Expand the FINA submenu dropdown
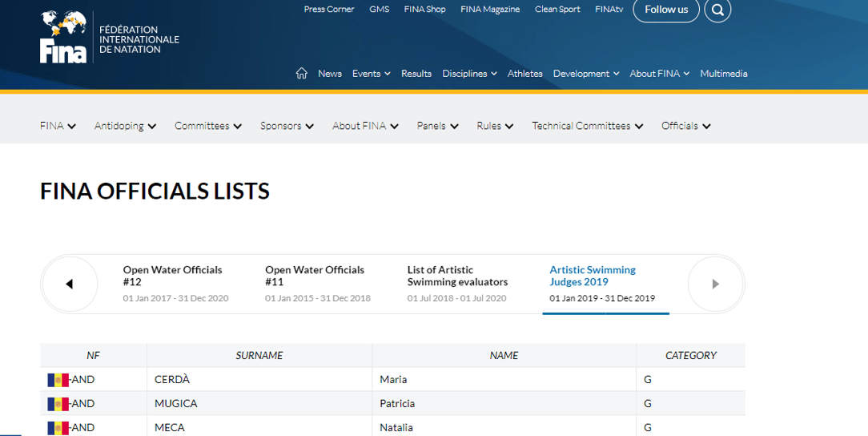The image size is (868, 436). click(x=58, y=126)
